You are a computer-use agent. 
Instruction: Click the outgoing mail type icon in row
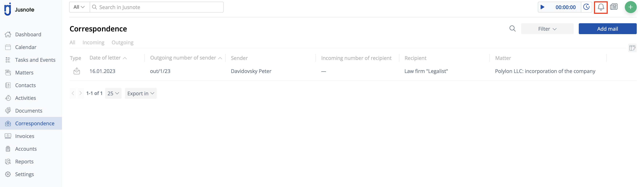pyautogui.click(x=77, y=71)
